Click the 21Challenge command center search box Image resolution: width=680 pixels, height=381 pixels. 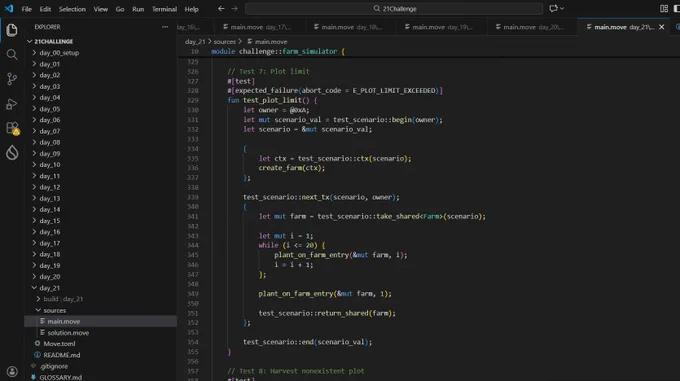(x=394, y=9)
